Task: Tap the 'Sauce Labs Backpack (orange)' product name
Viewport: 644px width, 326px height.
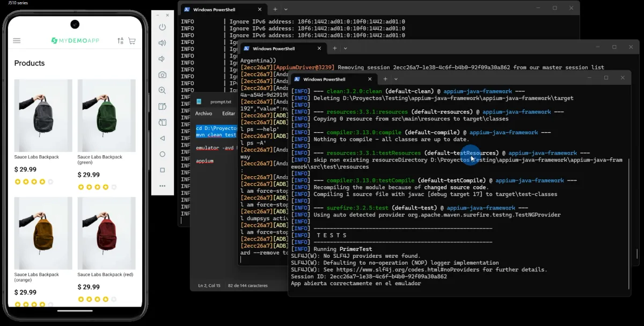Action: pyautogui.click(x=36, y=277)
